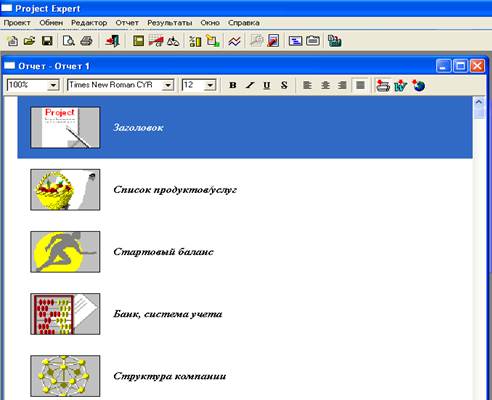Image resolution: width=492 pixels, height=400 pixels.
Task: Toggle bold formatting
Action: 233,85
